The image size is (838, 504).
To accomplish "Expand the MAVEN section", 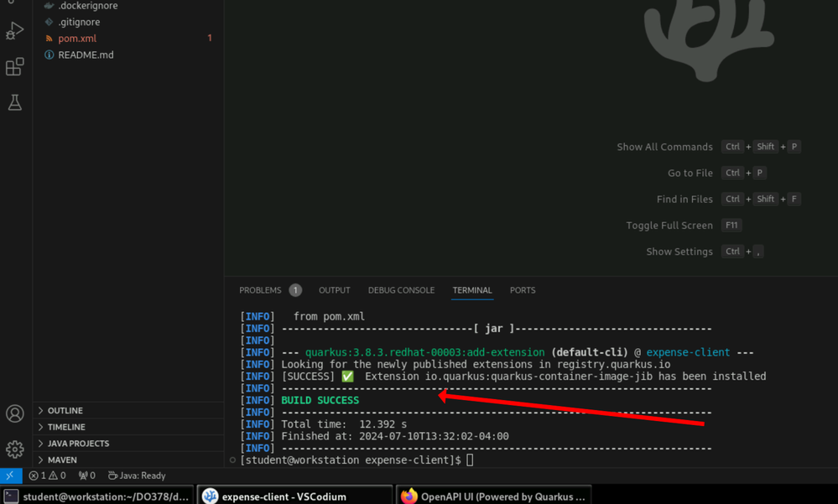I will coord(62,460).
